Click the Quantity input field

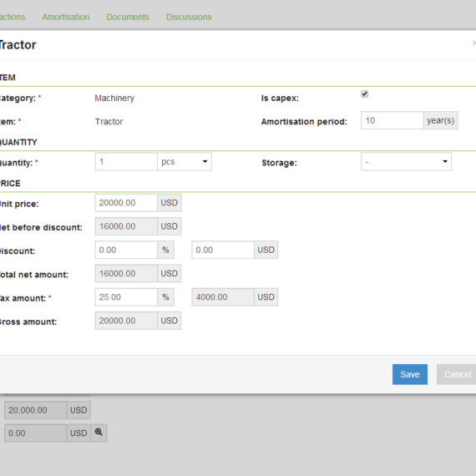126,161
